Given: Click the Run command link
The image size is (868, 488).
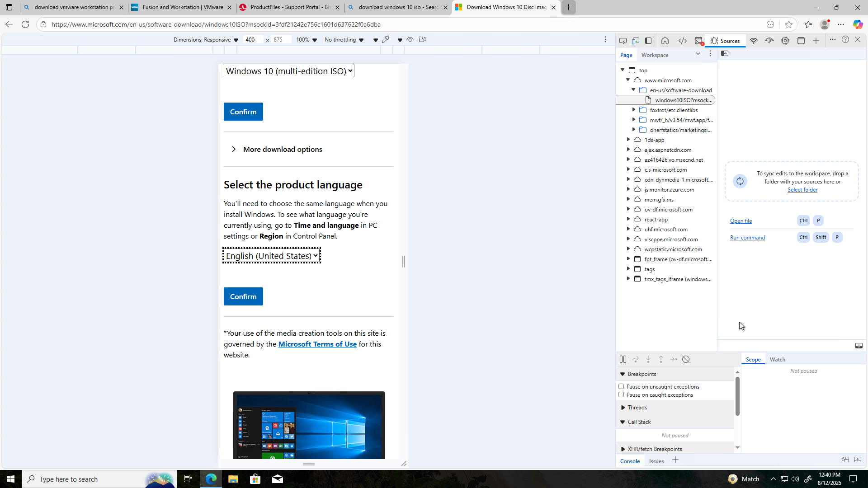Looking at the screenshot, I should point(747,238).
